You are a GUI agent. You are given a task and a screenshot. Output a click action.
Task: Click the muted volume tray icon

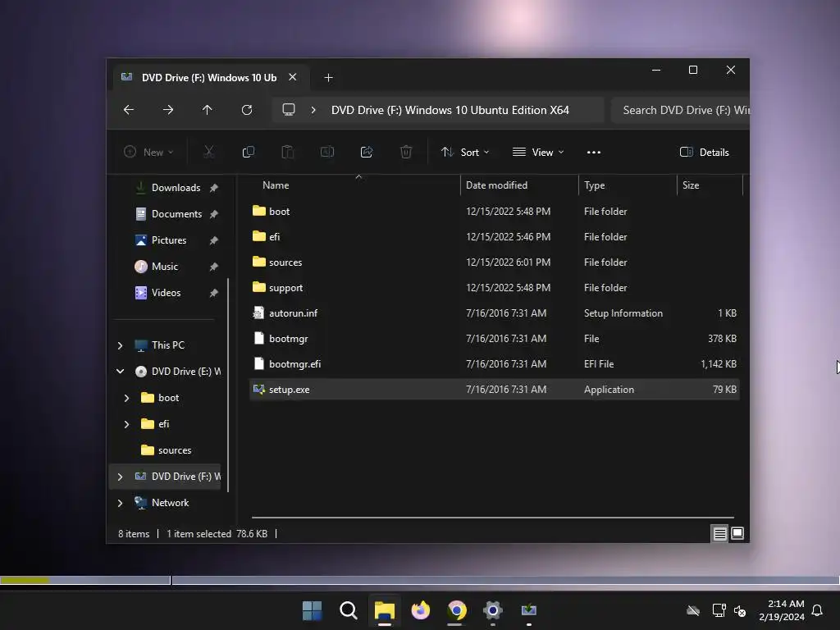(741, 610)
